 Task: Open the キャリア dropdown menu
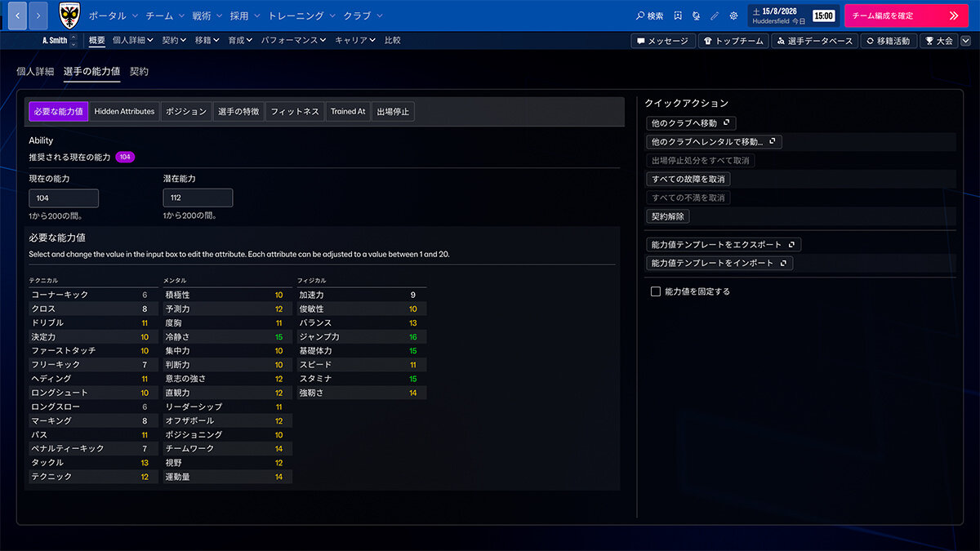[355, 40]
